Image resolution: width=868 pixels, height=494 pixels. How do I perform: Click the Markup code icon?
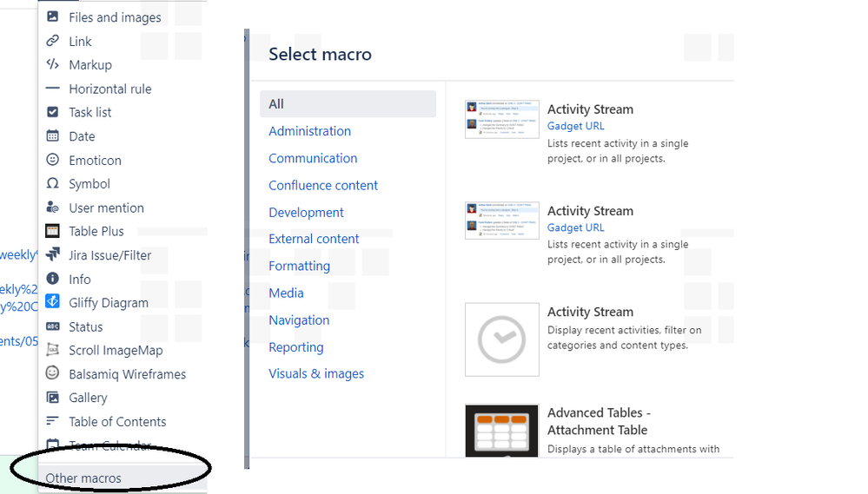pyautogui.click(x=53, y=64)
